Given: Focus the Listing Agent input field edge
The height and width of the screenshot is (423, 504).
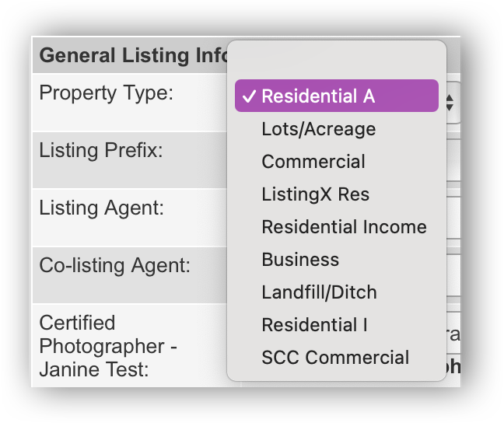Looking at the screenshot, I should [x=453, y=218].
